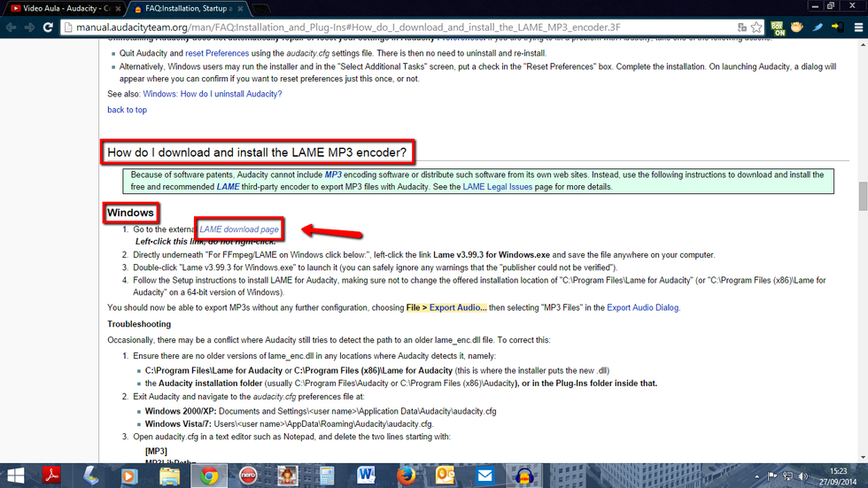Open the Export Audio Dialog link

[643, 307]
